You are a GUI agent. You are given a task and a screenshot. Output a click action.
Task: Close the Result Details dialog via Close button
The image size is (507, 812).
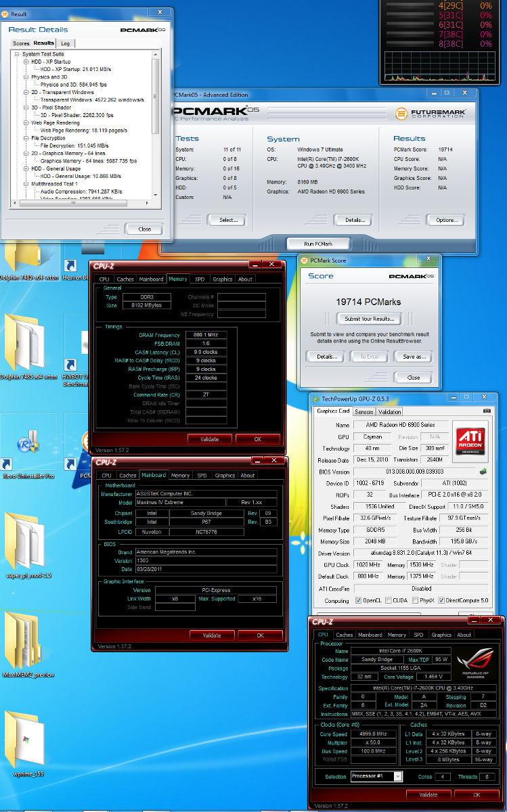(144, 229)
